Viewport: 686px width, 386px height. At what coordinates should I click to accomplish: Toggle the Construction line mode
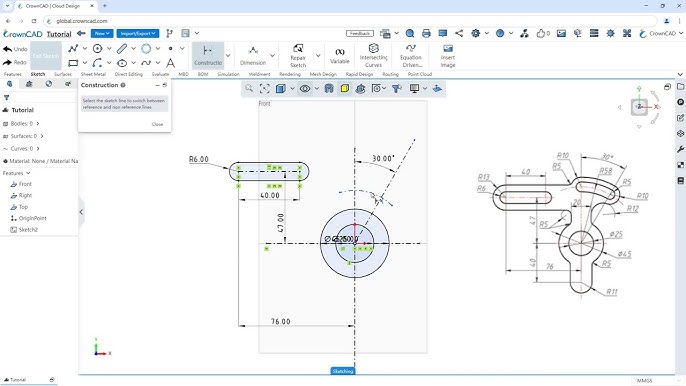208,56
